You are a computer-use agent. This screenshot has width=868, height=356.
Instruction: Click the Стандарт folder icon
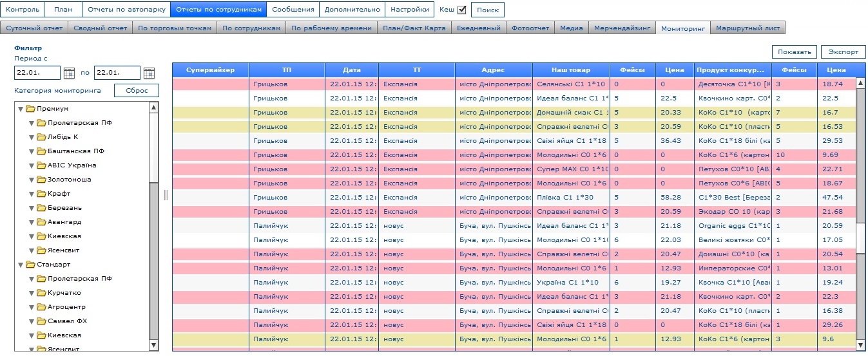[x=31, y=265]
